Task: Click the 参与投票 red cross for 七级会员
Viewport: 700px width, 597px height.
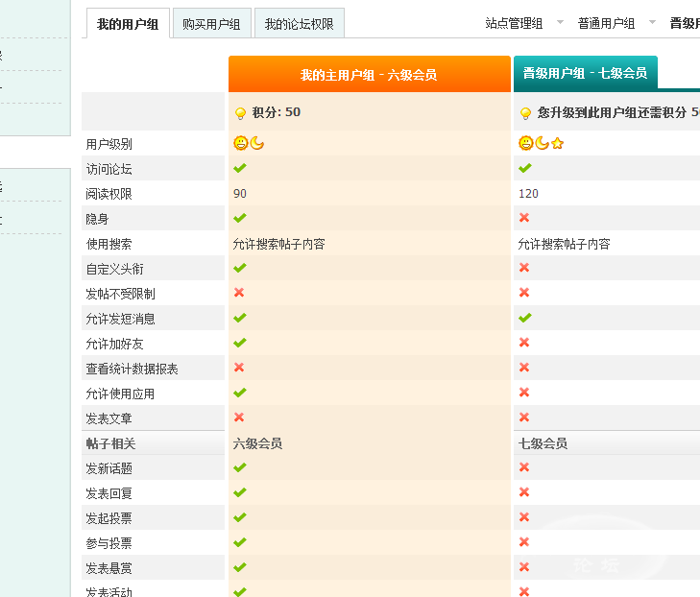Action: click(524, 542)
